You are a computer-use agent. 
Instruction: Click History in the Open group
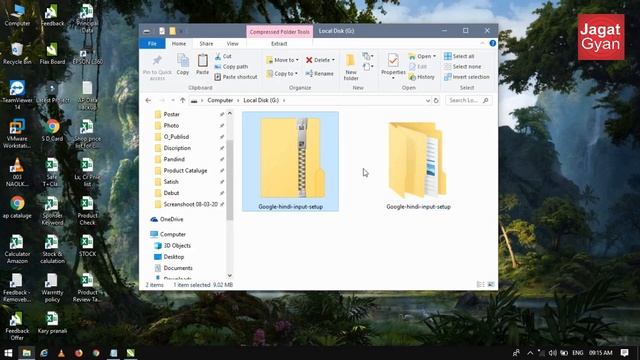click(422, 77)
